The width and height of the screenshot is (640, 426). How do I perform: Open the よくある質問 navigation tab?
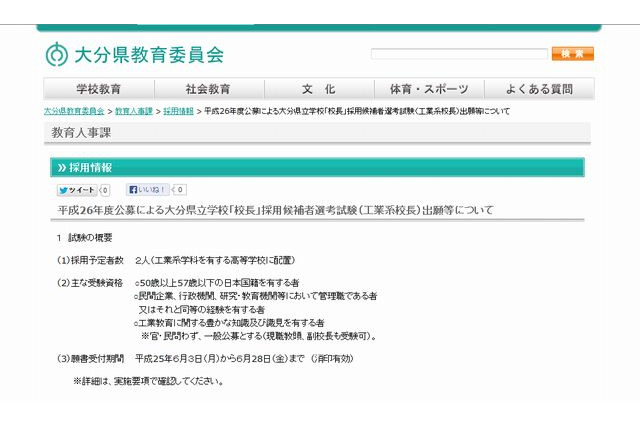click(539, 89)
